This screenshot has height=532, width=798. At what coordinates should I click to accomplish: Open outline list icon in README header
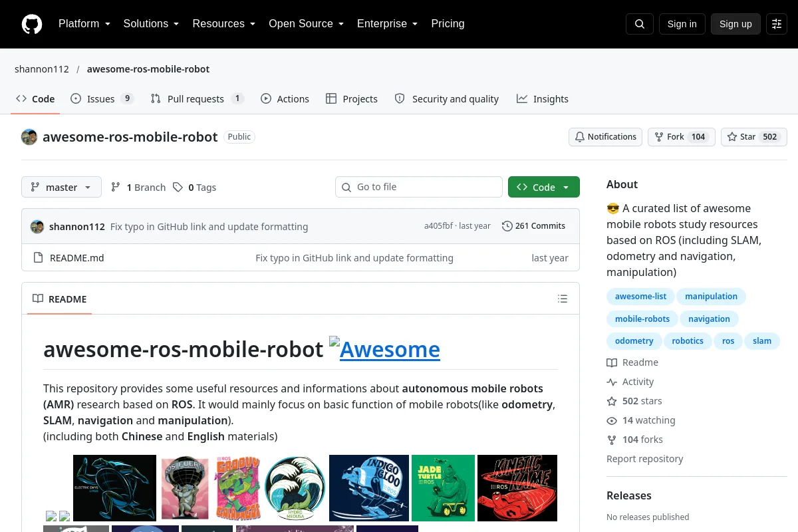[x=563, y=299]
